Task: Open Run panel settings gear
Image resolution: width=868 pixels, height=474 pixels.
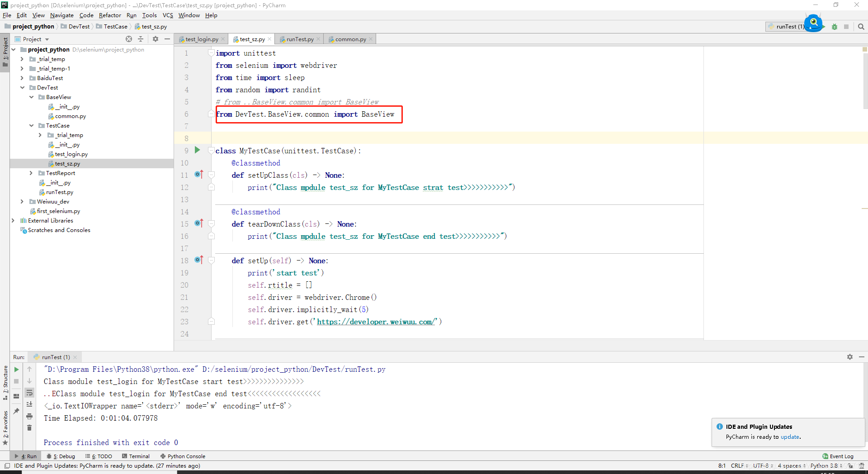Action: pyautogui.click(x=850, y=357)
